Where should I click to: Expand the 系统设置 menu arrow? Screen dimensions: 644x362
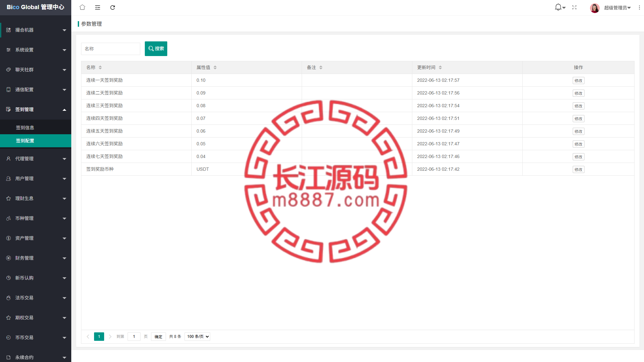tap(64, 50)
